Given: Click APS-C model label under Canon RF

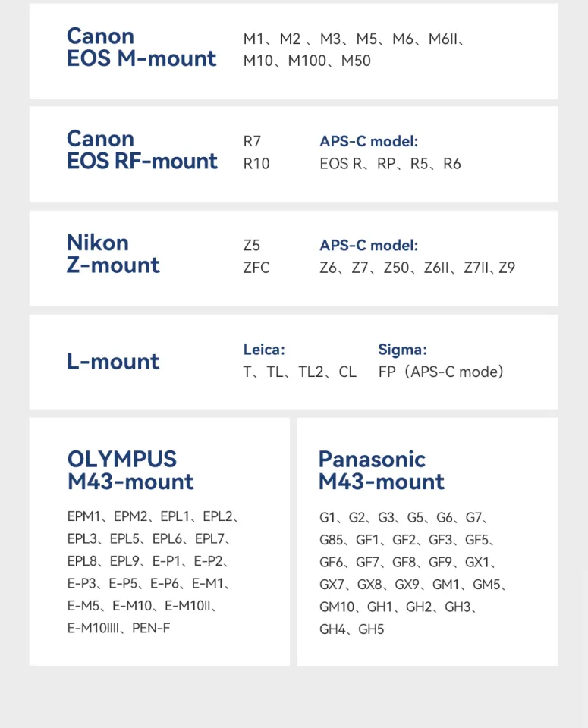Looking at the screenshot, I should tap(369, 141).
